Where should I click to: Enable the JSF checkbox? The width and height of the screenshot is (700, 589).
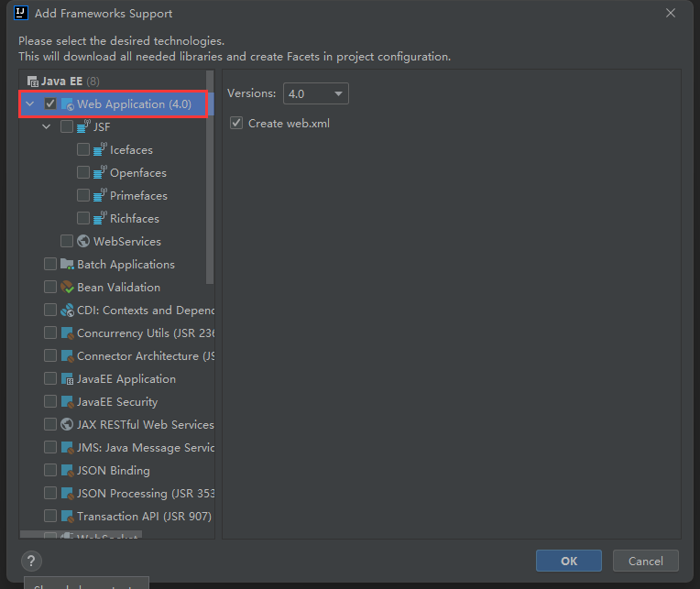(x=67, y=126)
